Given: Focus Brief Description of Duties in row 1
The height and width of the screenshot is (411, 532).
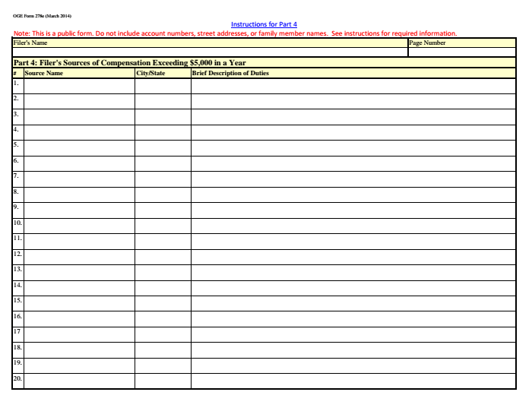Looking at the screenshot, I should pyautogui.click(x=353, y=86).
